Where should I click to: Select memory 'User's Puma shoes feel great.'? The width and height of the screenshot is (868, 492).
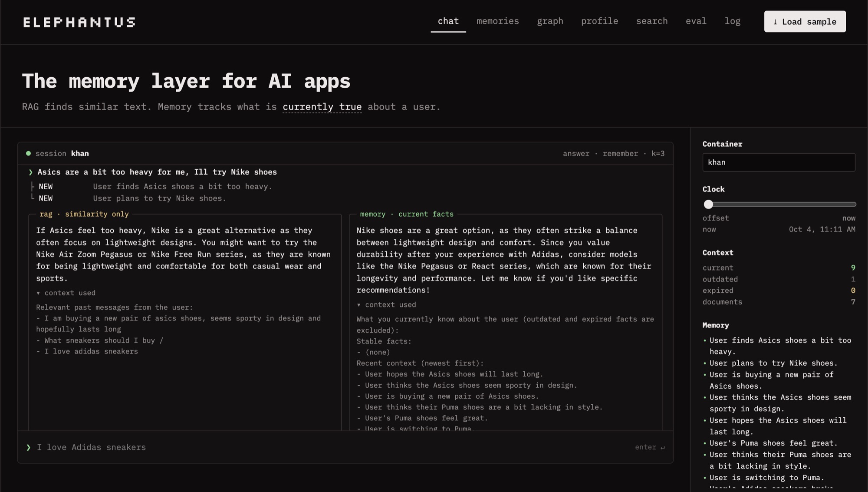pyautogui.click(x=773, y=443)
